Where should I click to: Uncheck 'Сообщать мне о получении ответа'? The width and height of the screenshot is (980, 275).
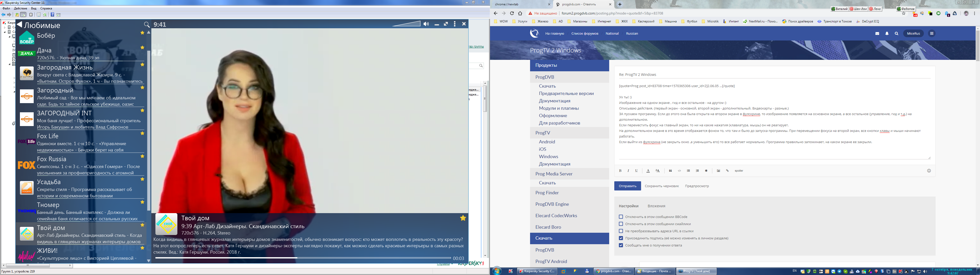coord(621,245)
